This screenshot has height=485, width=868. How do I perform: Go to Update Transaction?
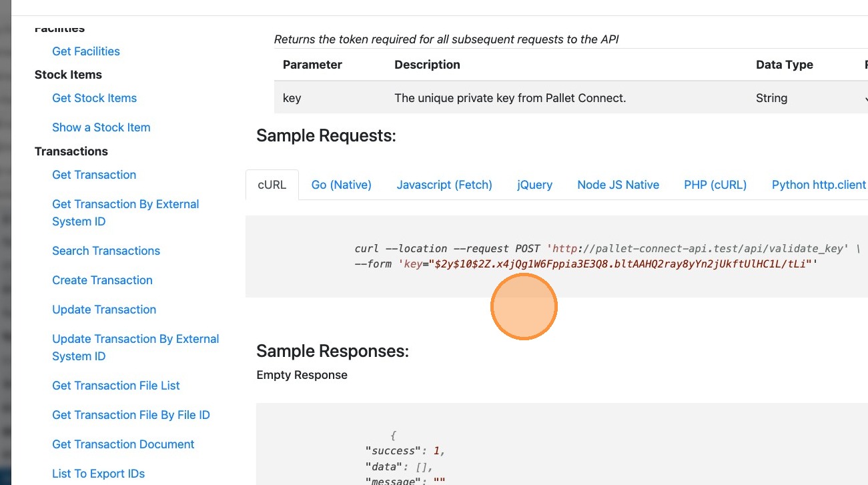[104, 310]
